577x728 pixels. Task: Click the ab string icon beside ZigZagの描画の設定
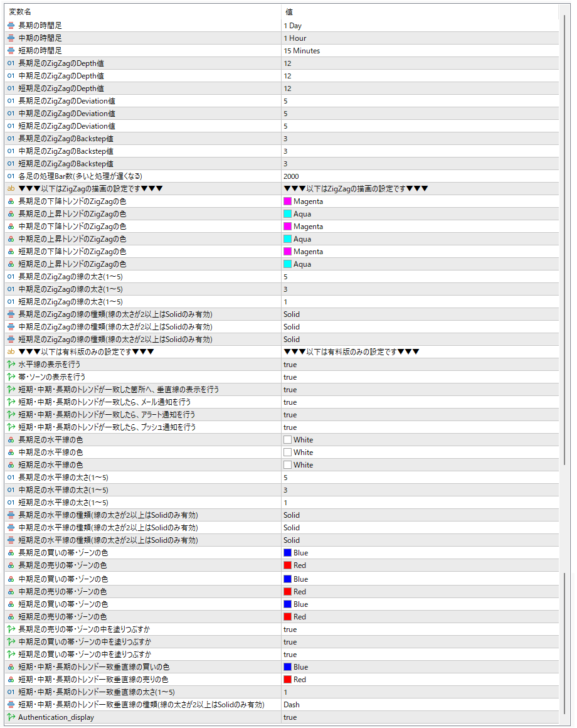(11, 188)
